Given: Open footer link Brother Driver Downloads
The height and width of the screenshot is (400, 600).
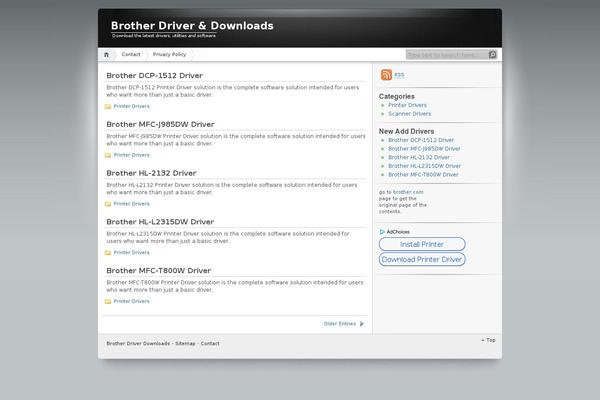Looking at the screenshot, I should pos(138,343).
